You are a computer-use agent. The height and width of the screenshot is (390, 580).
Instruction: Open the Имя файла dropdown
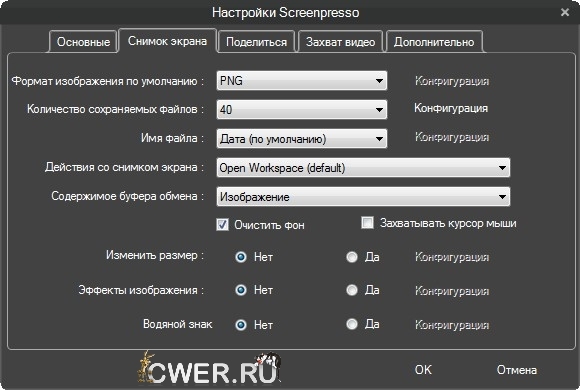click(302, 139)
